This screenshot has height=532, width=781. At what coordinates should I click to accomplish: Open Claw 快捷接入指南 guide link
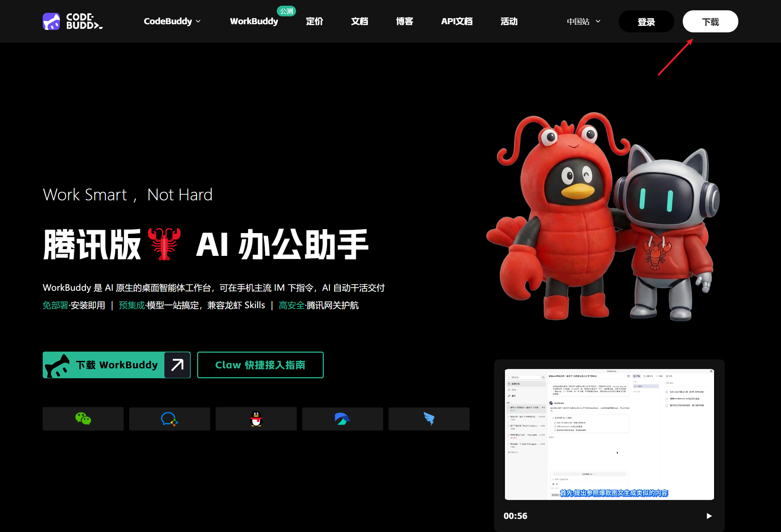tap(260, 365)
